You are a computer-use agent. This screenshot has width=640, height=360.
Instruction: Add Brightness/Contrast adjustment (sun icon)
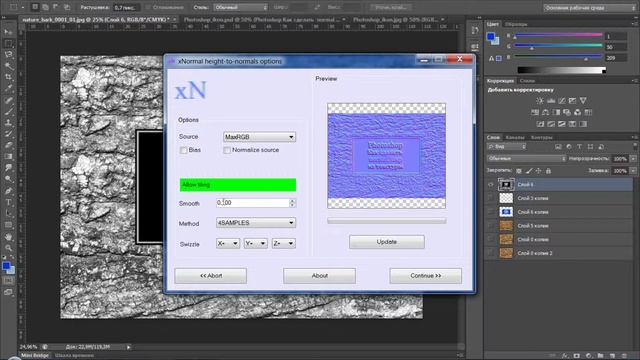click(x=540, y=100)
